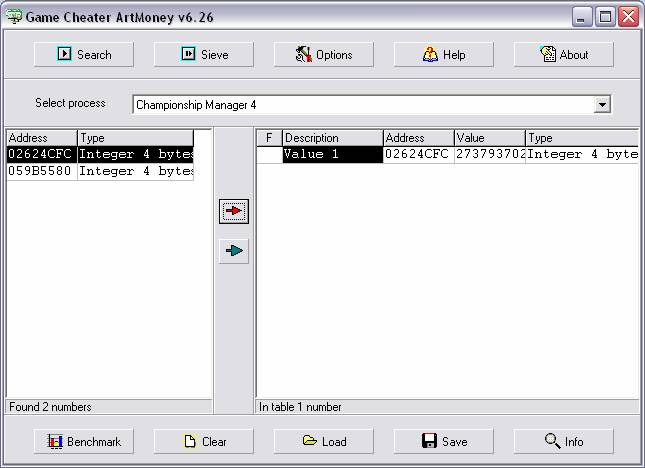Image resolution: width=645 pixels, height=468 pixels.
Task: Click the teal arrow transfer-all button
Action: 234,251
